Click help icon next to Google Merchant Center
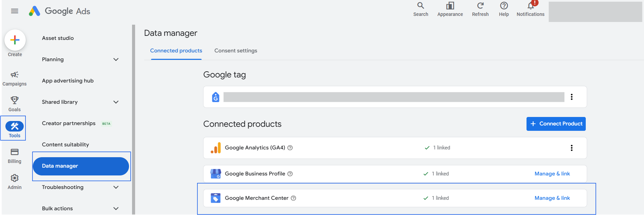Screen dimensions: 644x215 pos(294,198)
